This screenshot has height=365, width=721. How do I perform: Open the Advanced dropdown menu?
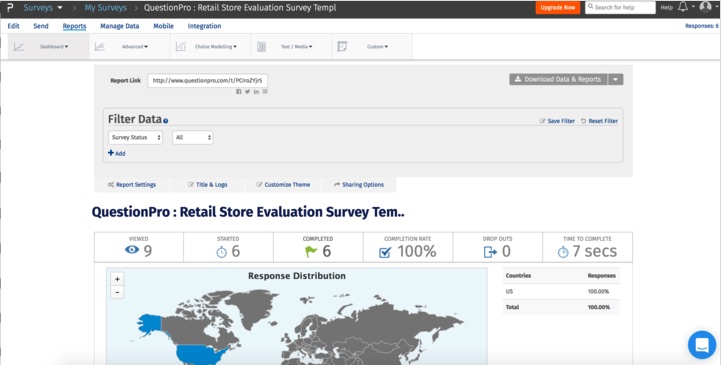point(135,46)
